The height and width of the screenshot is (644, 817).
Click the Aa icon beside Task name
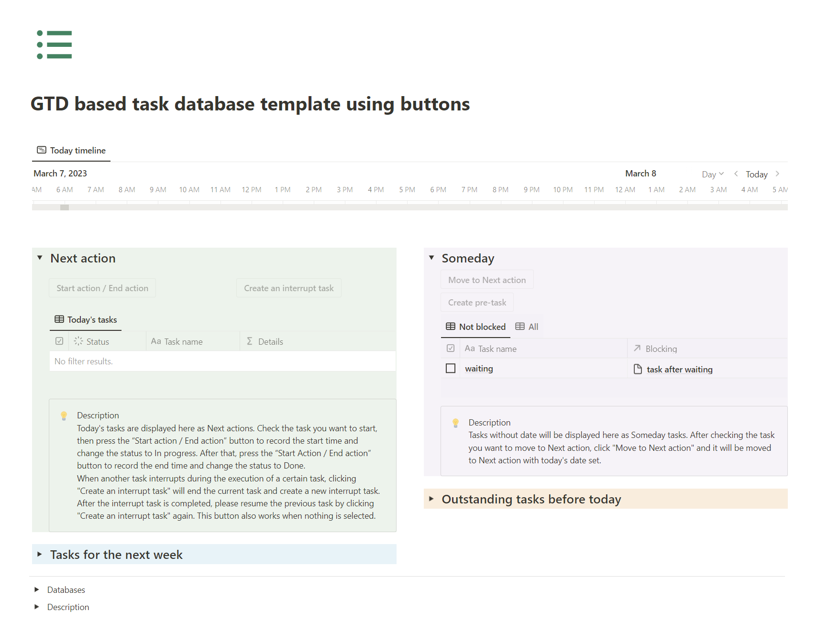point(155,341)
